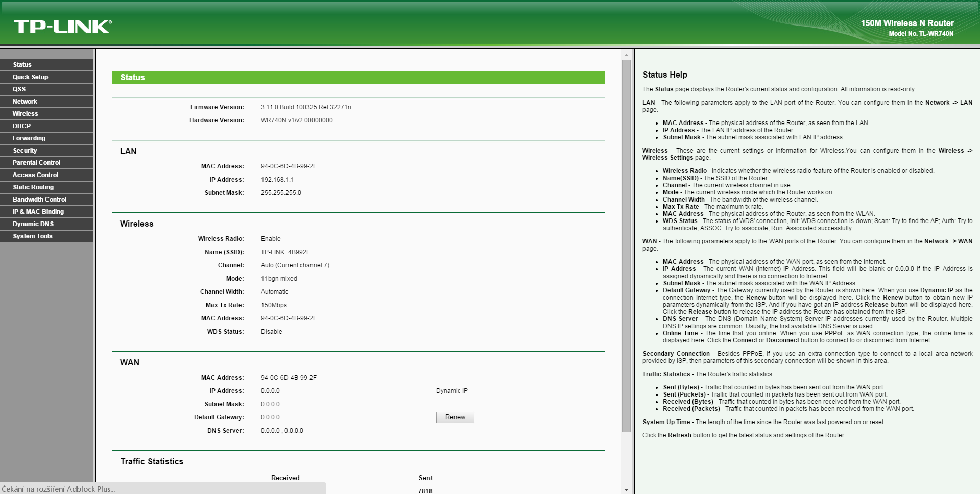This screenshot has width=980, height=494.
Task: Go to Parental Control
Action: 46,163
